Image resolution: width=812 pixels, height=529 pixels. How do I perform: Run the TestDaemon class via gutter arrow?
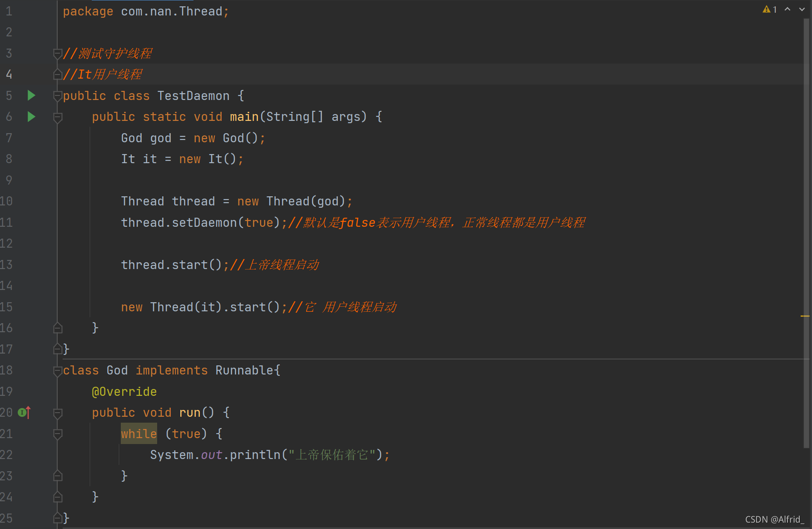(x=31, y=95)
